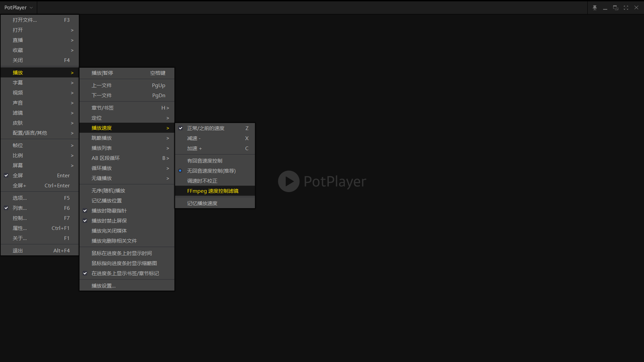Click 打开文件... menu item
This screenshot has height=362, width=644.
click(40, 20)
